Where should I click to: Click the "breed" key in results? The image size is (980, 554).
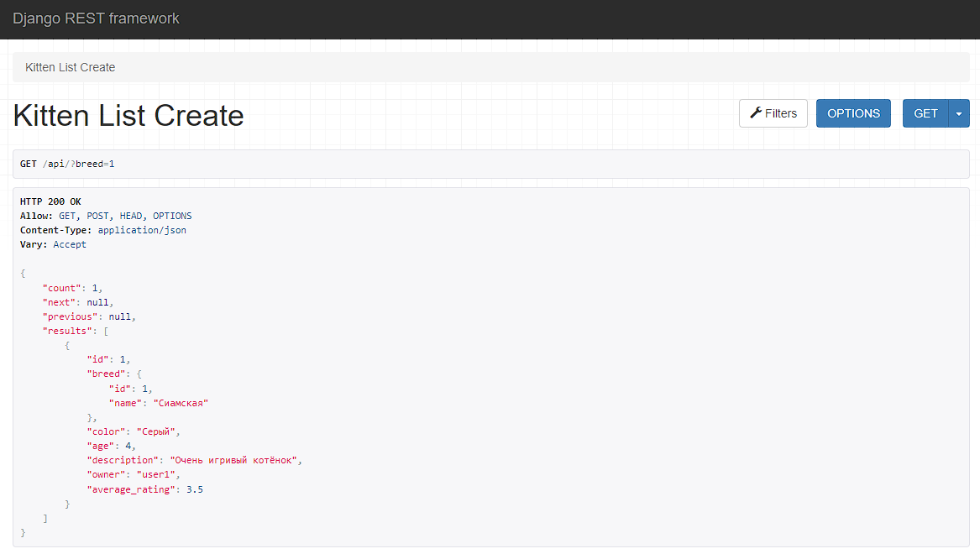tap(106, 374)
